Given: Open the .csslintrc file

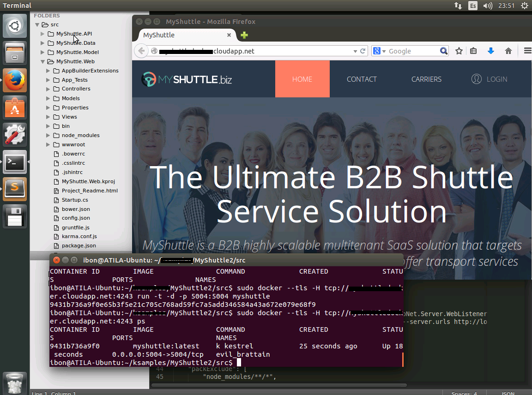Looking at the screenshot, I should tap(73, 163).
